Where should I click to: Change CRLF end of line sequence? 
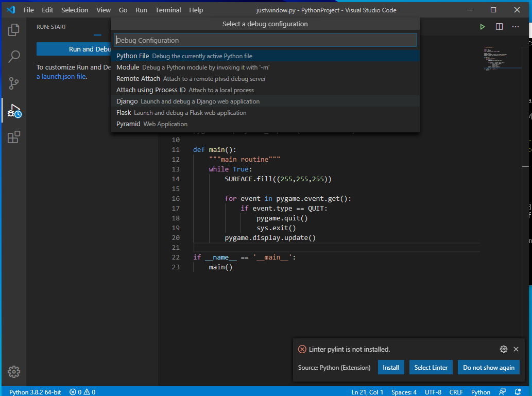coord(456,392)
